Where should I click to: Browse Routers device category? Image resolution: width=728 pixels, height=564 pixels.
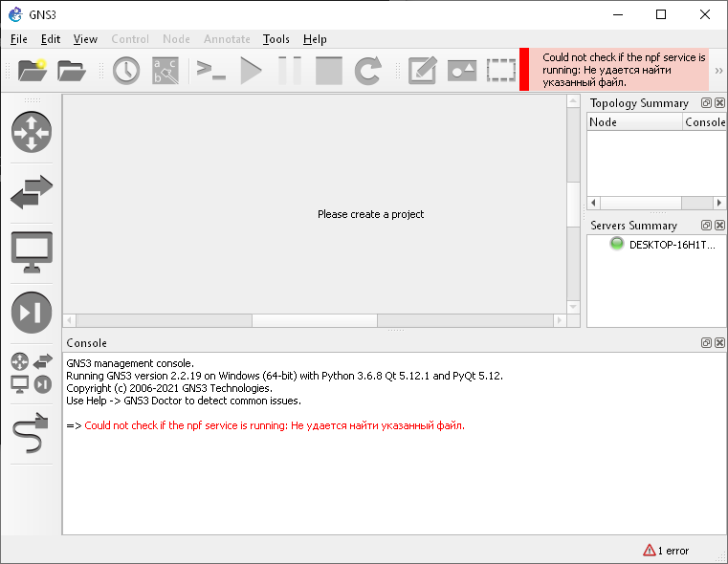coord(32,132)
